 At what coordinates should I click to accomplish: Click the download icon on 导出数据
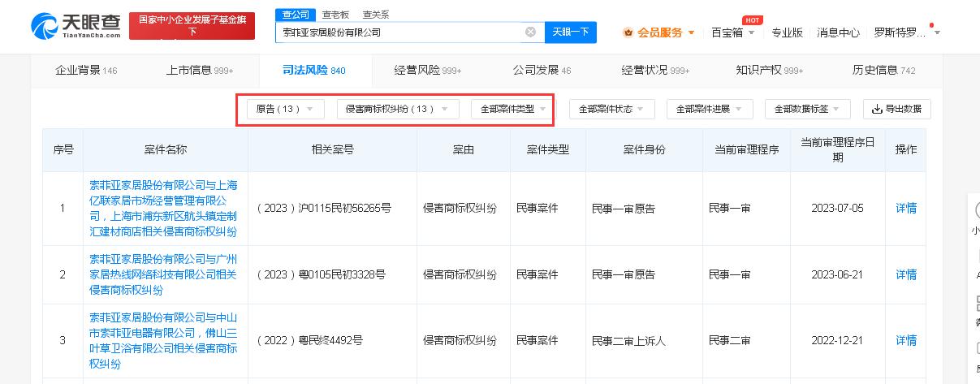876,109
